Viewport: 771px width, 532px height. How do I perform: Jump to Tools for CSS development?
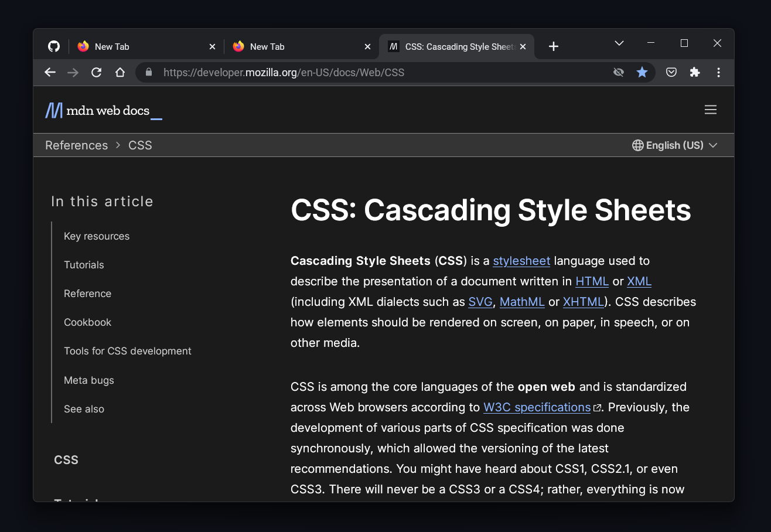(128, 351)
